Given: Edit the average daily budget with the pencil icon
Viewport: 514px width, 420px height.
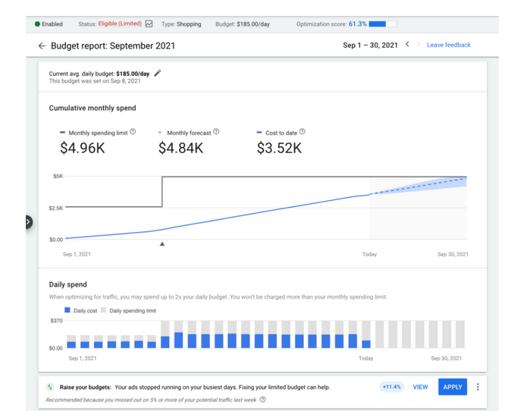Looking at the screenshot, I should click(158, 74).
